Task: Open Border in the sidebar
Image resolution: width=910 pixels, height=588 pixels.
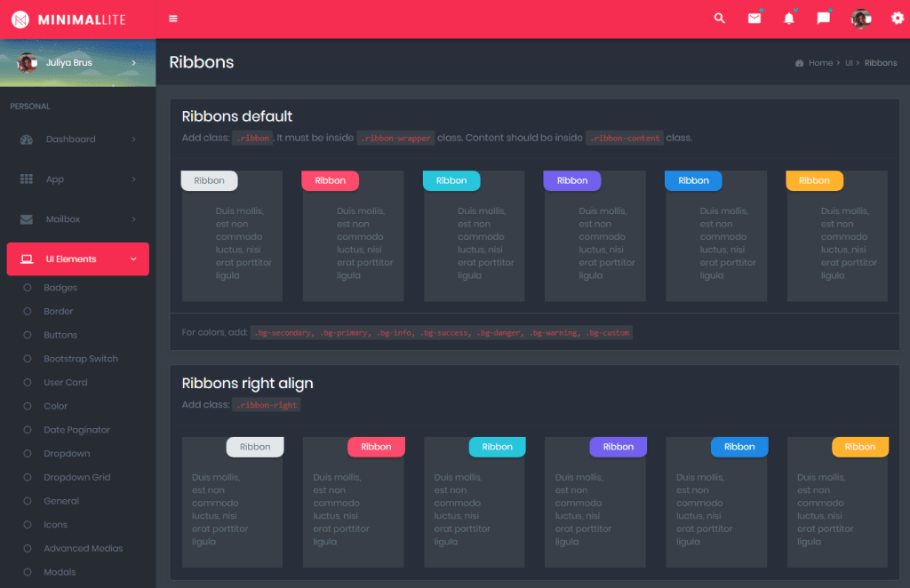Action: 59,312
